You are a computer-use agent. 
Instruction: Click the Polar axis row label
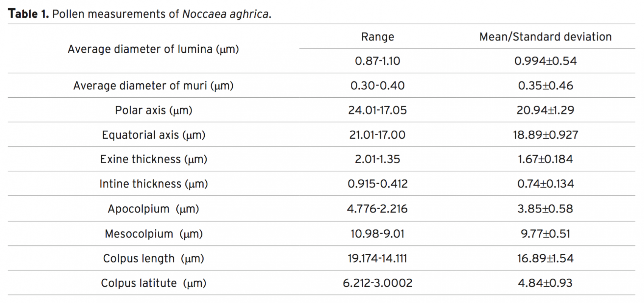click(153, 110)
